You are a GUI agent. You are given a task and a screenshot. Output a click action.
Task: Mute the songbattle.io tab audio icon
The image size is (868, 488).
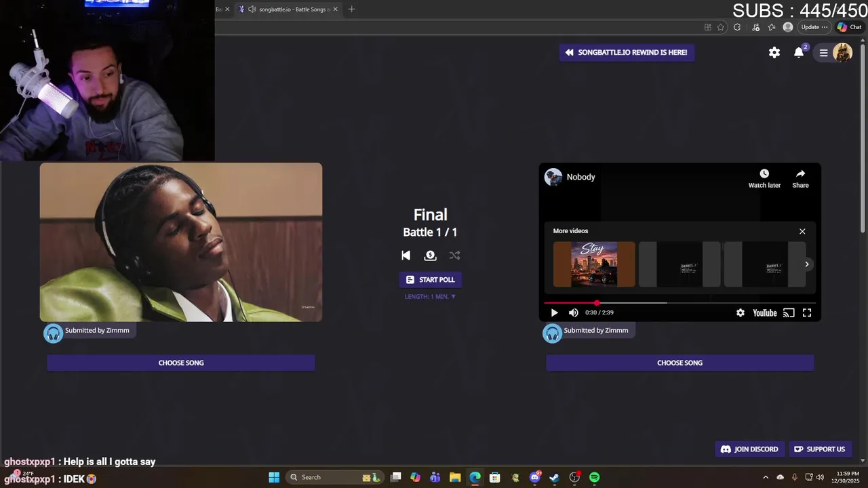tap(252, 9)
